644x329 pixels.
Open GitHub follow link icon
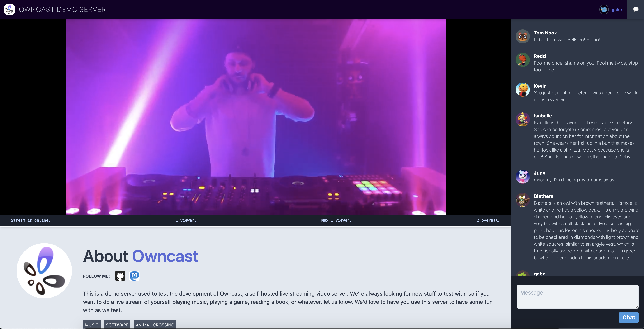pyautogui.click(x=120, y=276)
